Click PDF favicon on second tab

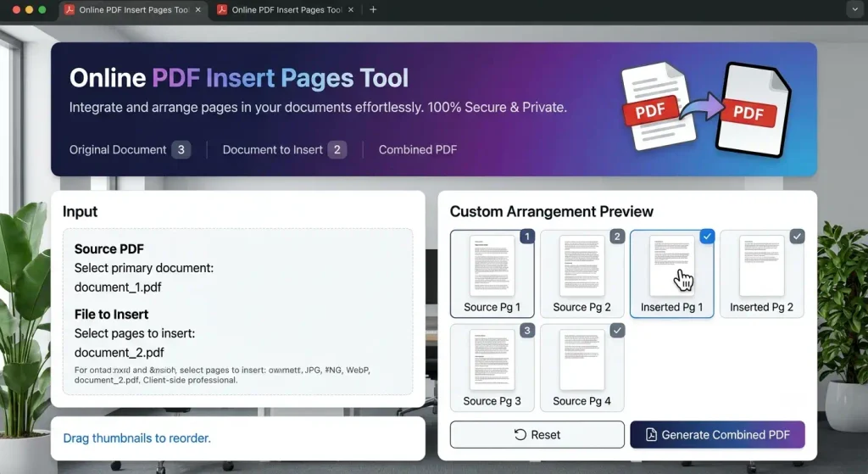click(222, 10)
